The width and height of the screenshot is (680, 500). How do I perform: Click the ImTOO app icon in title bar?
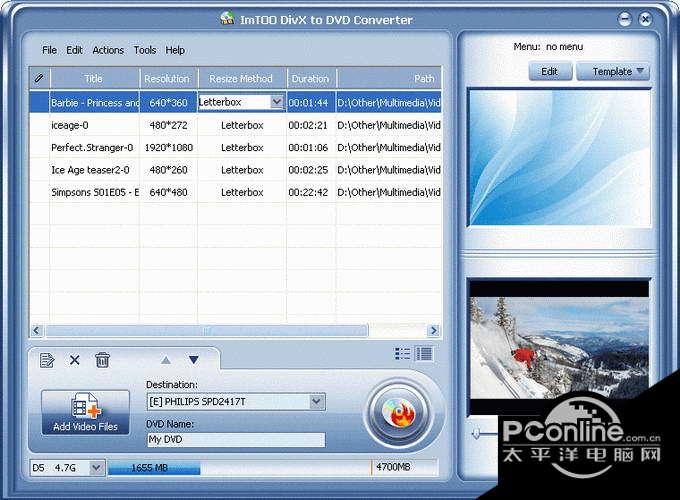(x=227, y=19)
